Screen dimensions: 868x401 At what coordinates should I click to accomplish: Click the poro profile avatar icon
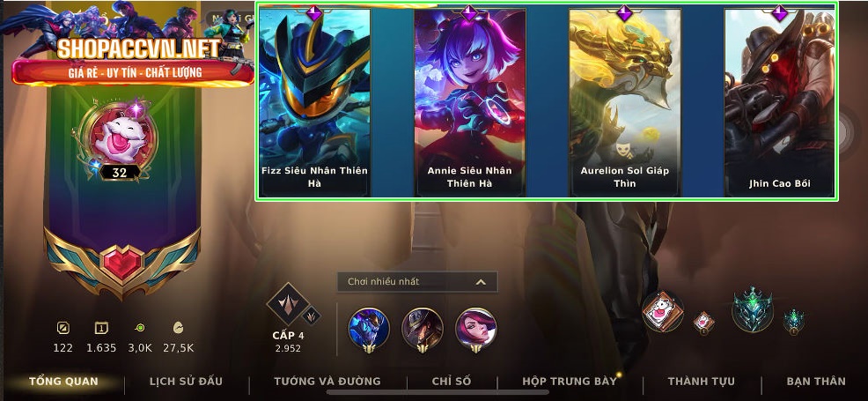click(x=118, y=137)
